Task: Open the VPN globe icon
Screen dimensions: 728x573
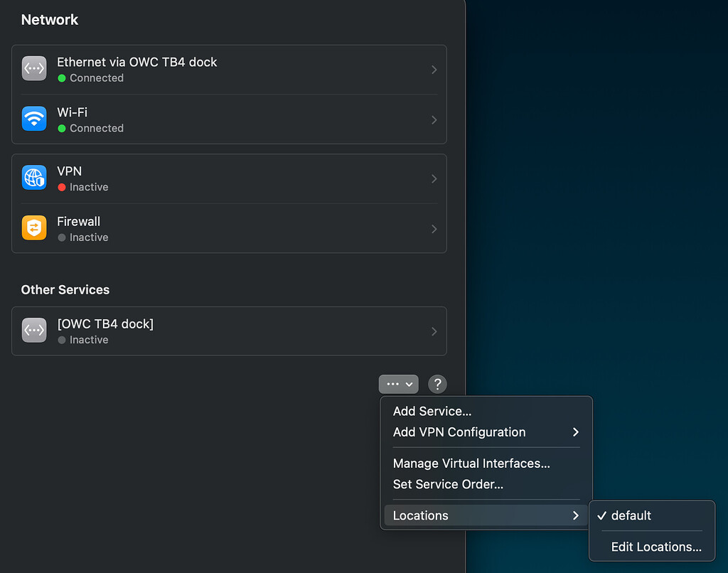Action: point(33,178)
